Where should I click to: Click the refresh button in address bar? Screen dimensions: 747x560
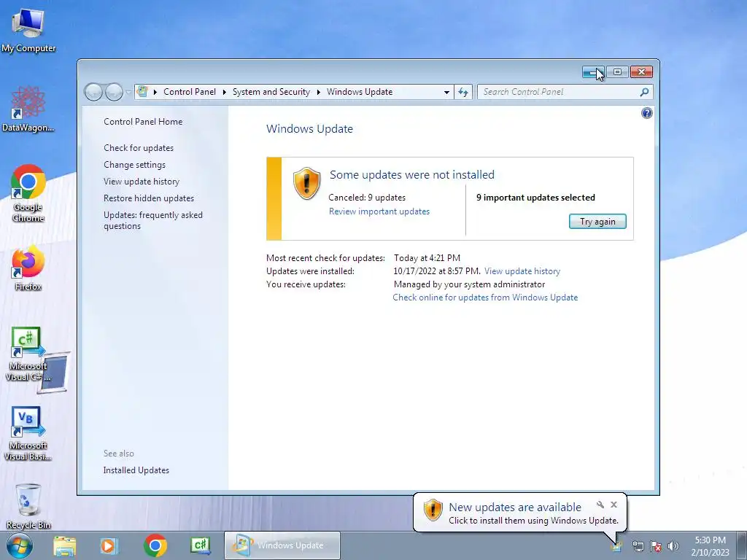pyautogui.click(x=463, y=92)
